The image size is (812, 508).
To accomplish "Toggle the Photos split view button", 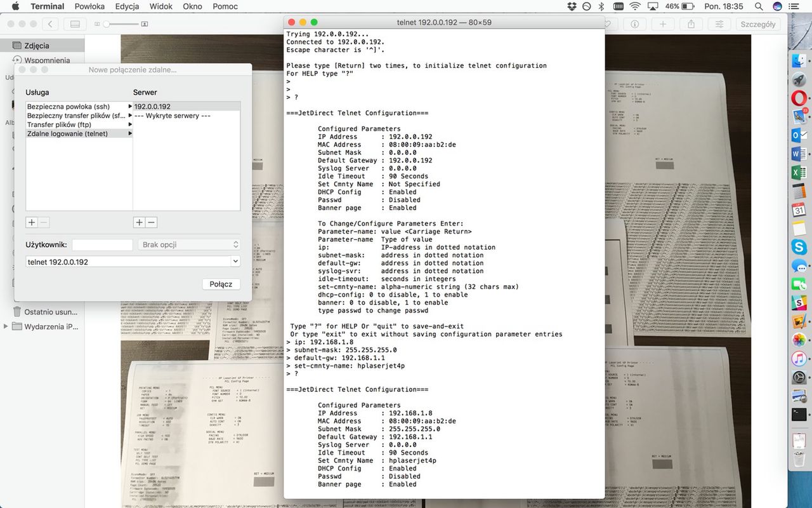I will (75, 23).
